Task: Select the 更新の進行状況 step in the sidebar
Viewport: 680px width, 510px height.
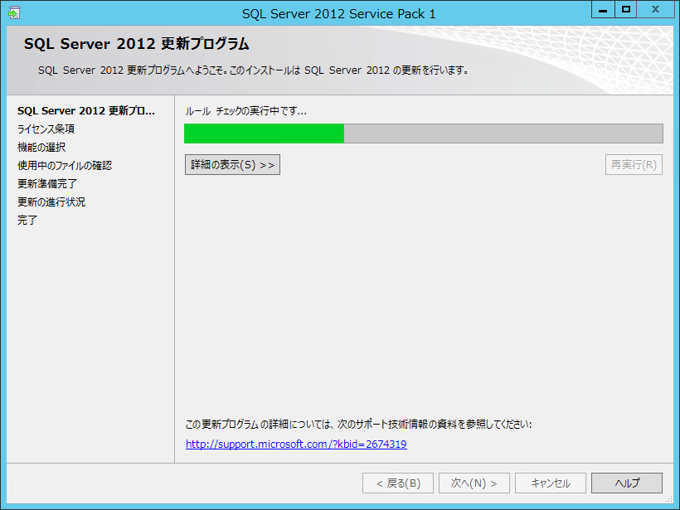Action: [x=51, y=202]
